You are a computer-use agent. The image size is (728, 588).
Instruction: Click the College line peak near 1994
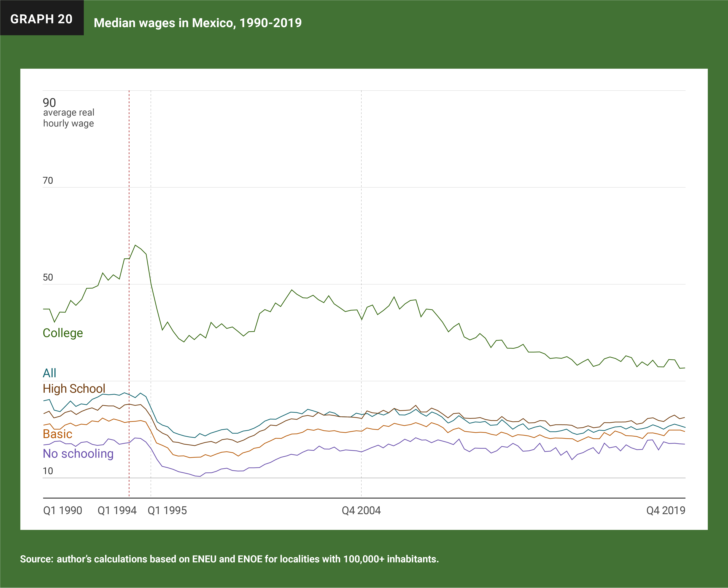pyautogui.click(x=135, y=245)
